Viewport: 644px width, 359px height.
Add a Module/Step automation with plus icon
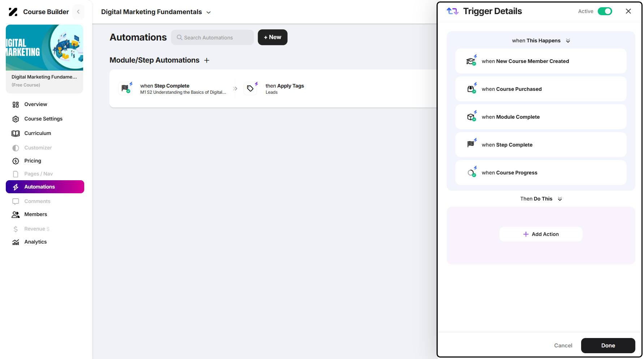click(x=207, y=60)
